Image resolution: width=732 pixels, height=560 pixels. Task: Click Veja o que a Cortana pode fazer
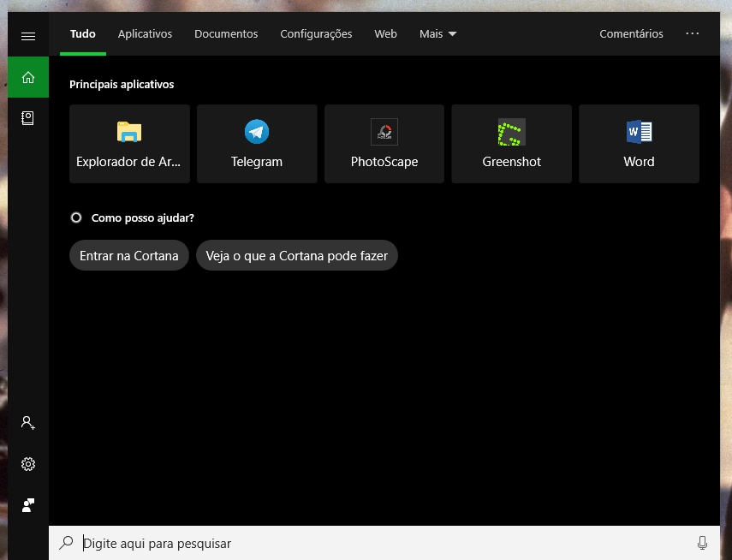tap(297, 255)
